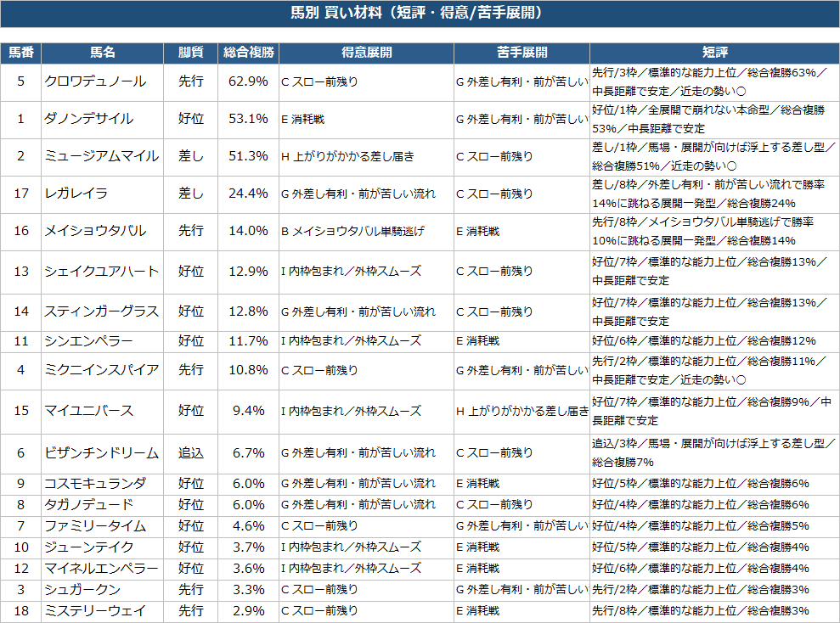The height and width of the screenshot is (623, 840).
Task: Click horse number 13 cell
Action: pyautogui.click(x=21, y=272)
